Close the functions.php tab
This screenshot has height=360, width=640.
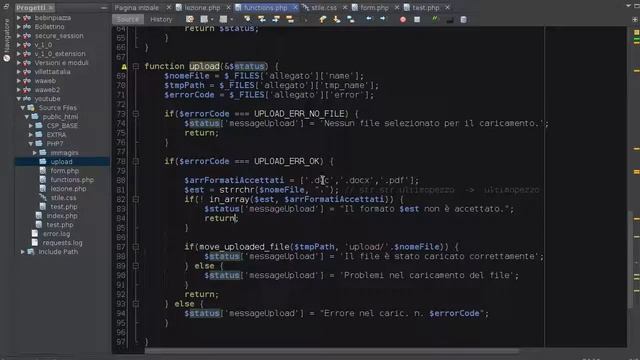tap(295, 8)
